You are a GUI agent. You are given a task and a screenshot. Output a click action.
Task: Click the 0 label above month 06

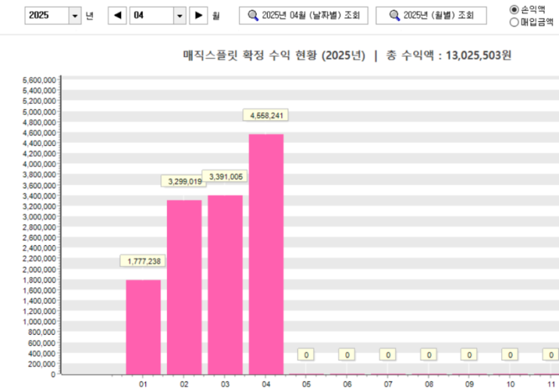[x=347, y=354]
